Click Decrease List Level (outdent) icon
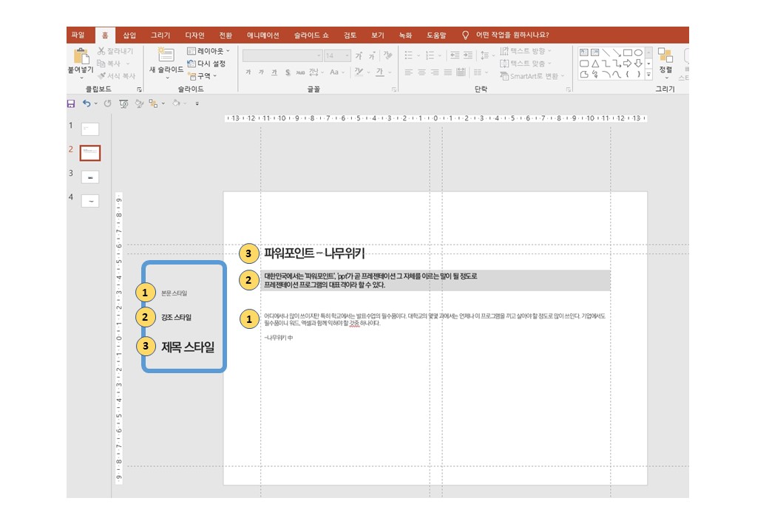This screenshot has width=769, height=532. click(455, 55)
